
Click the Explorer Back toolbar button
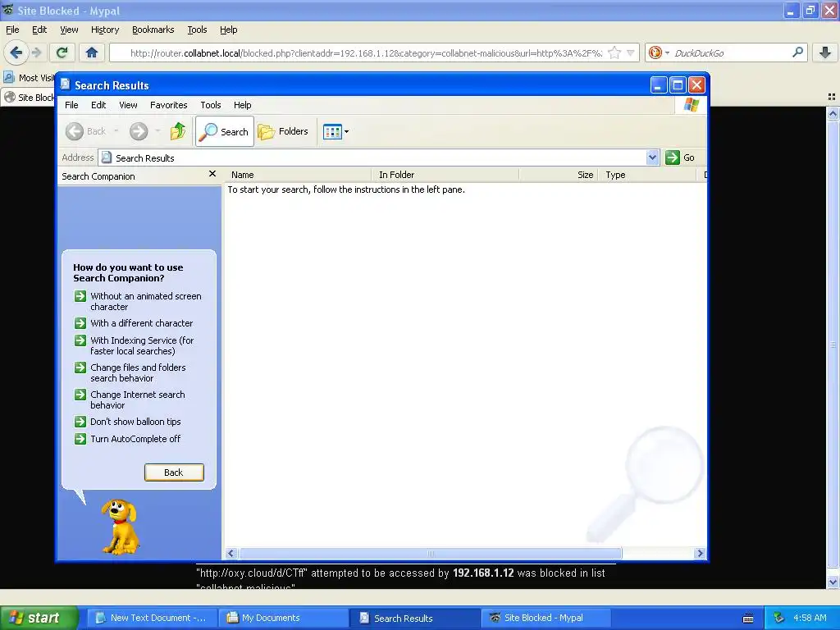coord(85,131)
